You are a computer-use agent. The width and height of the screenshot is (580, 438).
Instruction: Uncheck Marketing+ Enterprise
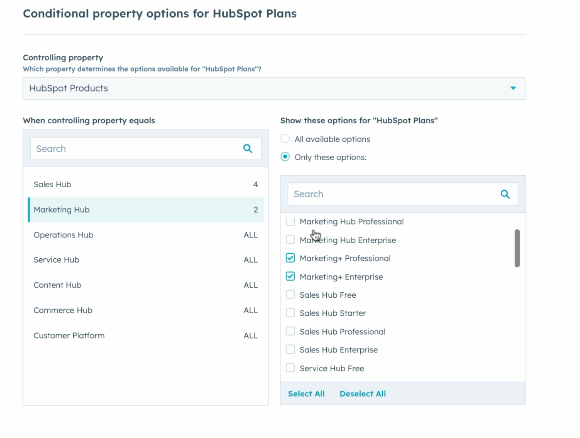point(290,276)
